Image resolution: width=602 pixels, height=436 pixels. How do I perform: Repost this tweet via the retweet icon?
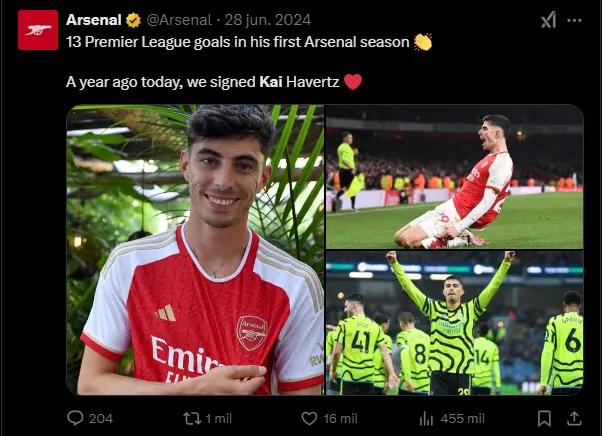193,418
